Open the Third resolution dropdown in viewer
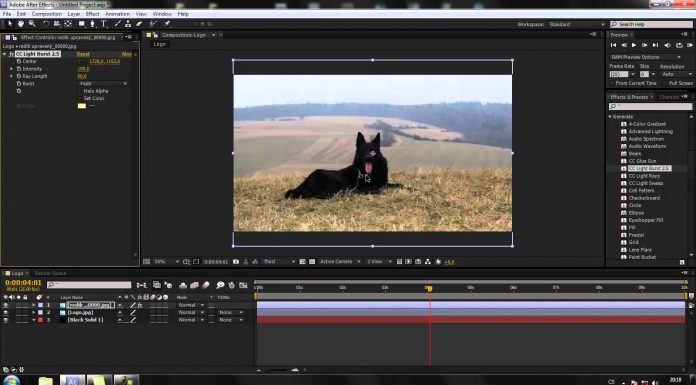Image resolution: width=696 pixels, height=385 pixels. pos(279,262)
